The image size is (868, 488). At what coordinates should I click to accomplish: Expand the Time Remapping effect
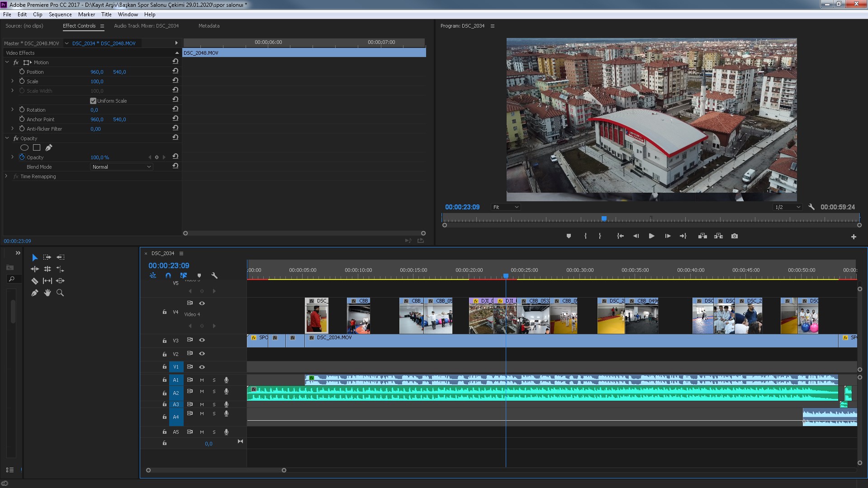[x=6, y=176]
